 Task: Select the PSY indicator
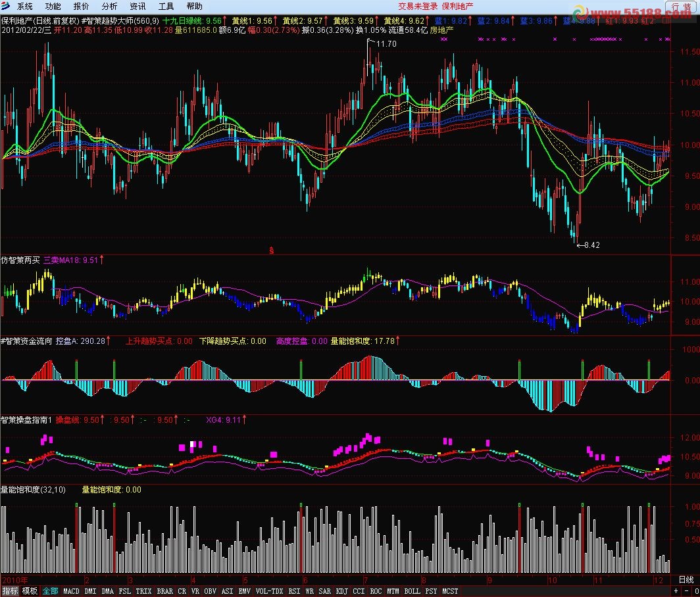(431, 590)
